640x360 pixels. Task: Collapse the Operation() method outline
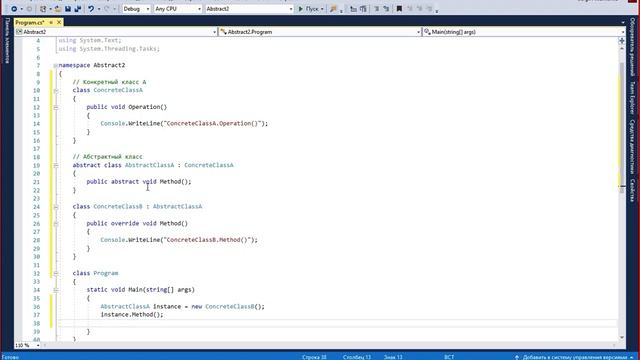pos(56,107)
